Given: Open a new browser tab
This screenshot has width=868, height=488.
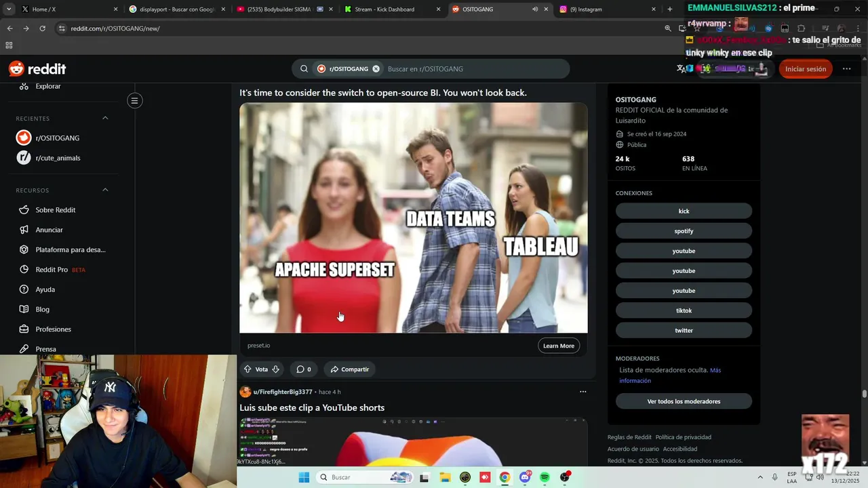Looking at the screenshot, I should click(x=670, y=9).
